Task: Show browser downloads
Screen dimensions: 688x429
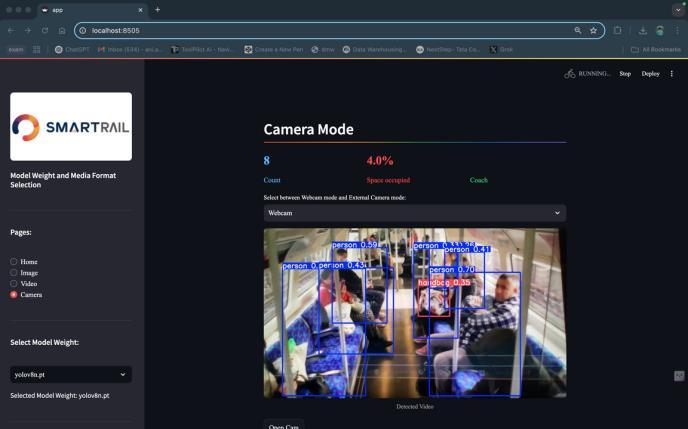Action: pyautogui.click(x=642, y=30)
